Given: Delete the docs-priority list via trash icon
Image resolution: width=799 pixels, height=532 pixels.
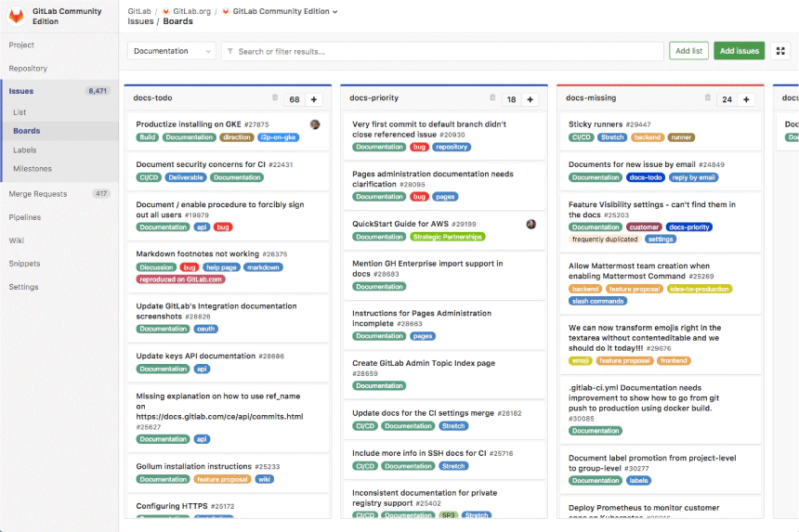Looking at the screenshot, I should tap(492, 97).
